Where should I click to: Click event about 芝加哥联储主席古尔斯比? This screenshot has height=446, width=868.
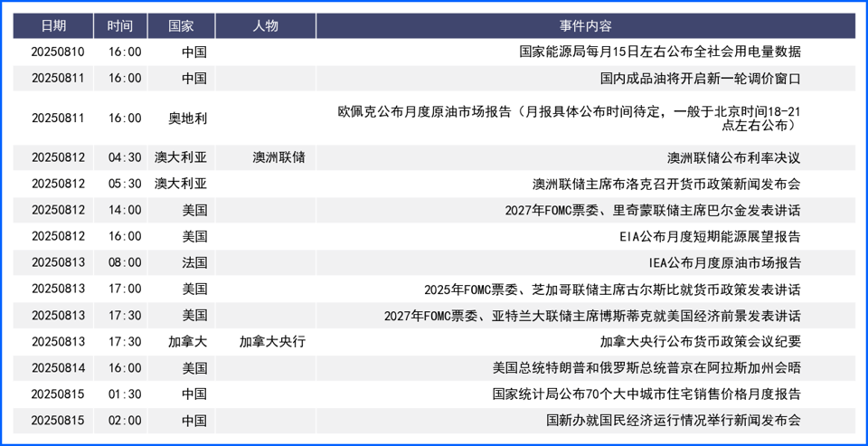point(613,289)
